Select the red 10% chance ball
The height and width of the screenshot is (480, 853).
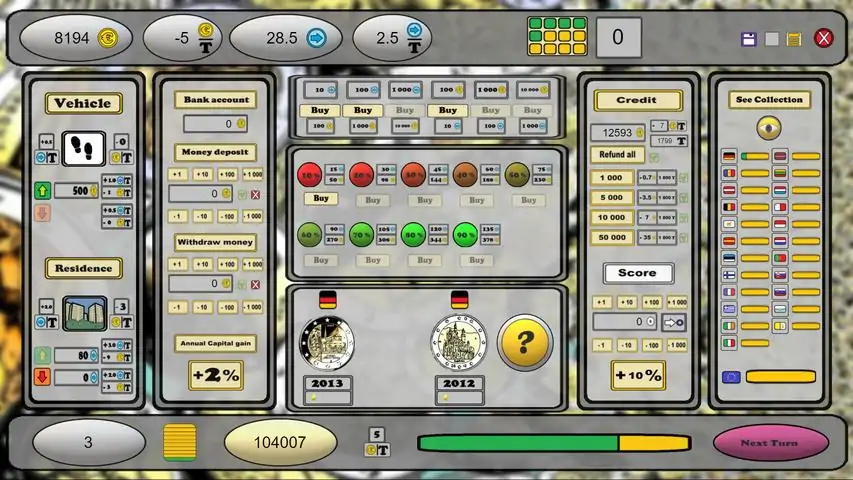[x=309, y=174]
